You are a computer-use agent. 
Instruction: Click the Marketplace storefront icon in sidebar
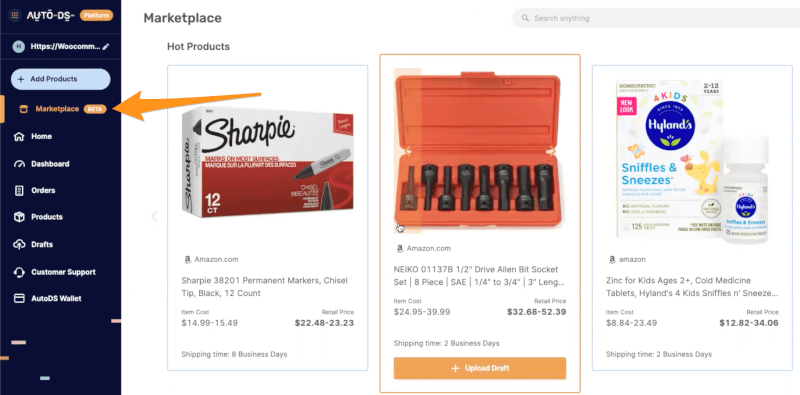point(22,109)
